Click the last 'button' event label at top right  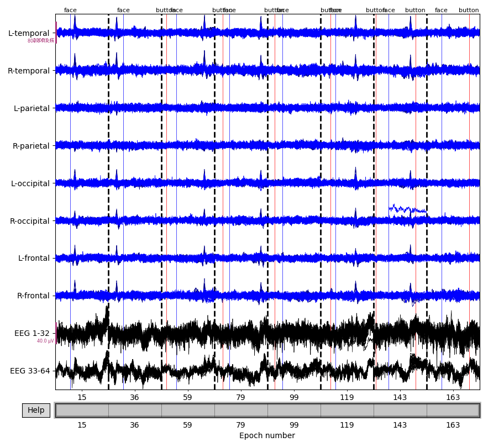pyautogui.click(x=469, y=10)
